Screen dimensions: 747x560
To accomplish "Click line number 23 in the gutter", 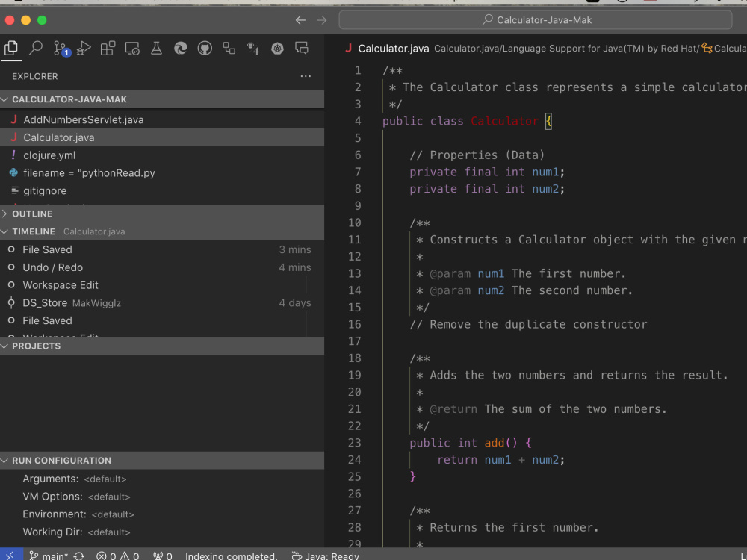I will (x=354, y=443).
